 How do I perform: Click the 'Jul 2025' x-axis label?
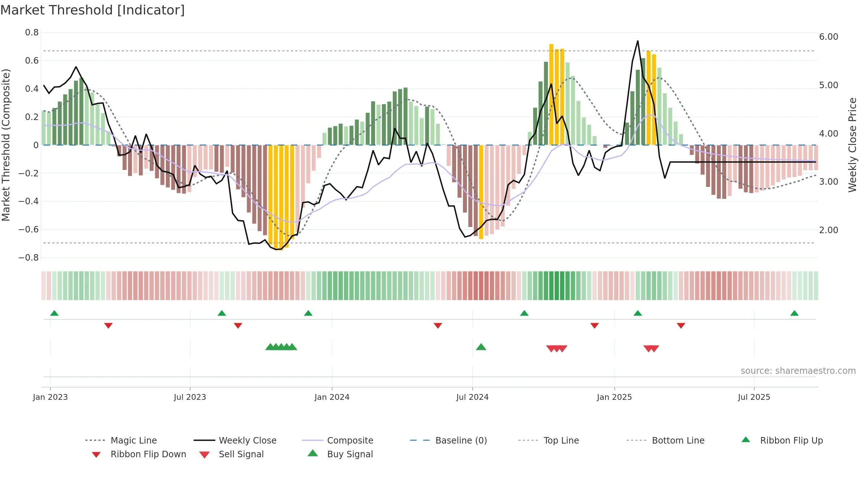(x=754, y=397)
